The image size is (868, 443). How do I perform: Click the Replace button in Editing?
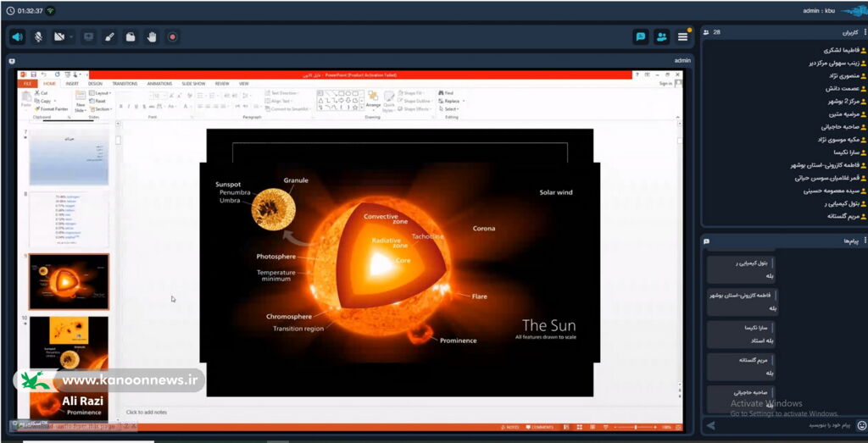click(451, 101)
